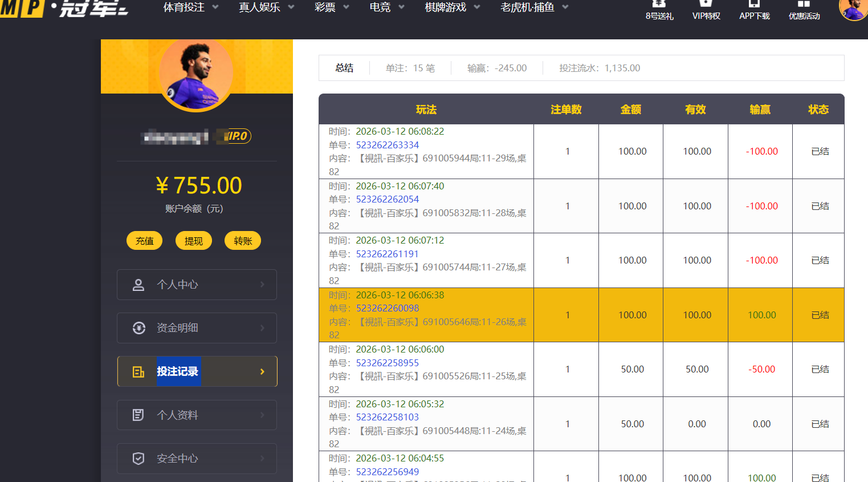This screenshot has height=482, width=868.
Task: Open the 个人中心 personal center icon
Action: pyautogui.click(x=138, y=284)
